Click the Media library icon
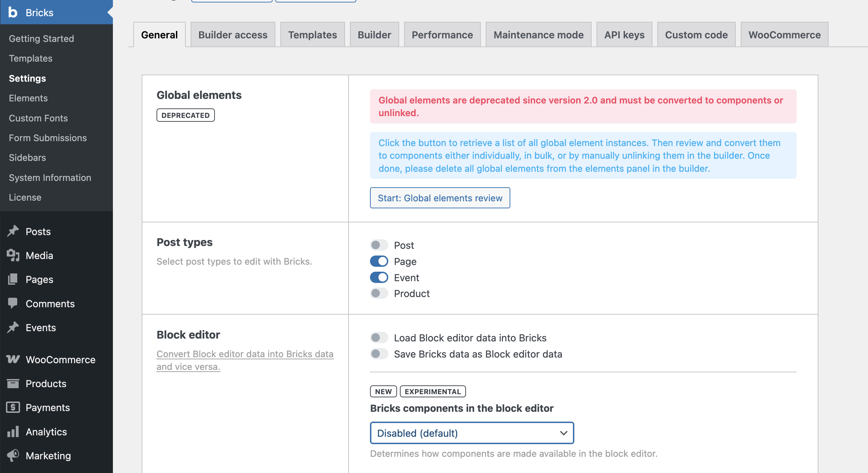 (13, 255)
